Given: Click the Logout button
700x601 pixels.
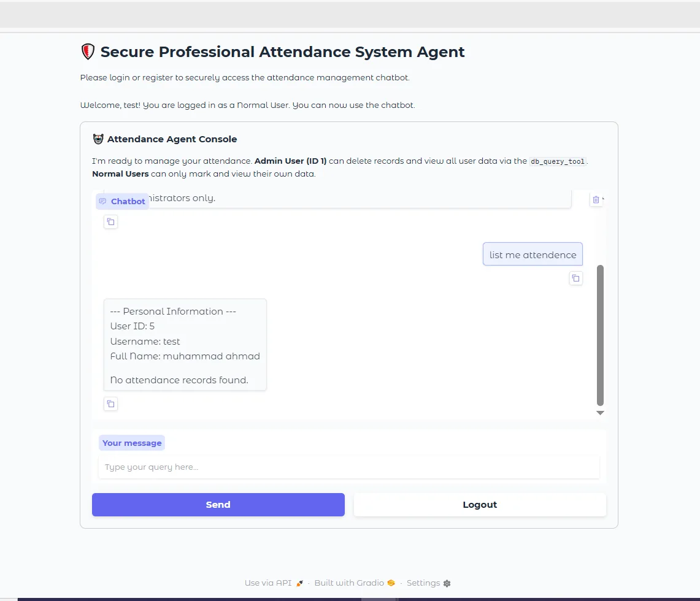Looking at the screenshot, I should tap(480, 505).
